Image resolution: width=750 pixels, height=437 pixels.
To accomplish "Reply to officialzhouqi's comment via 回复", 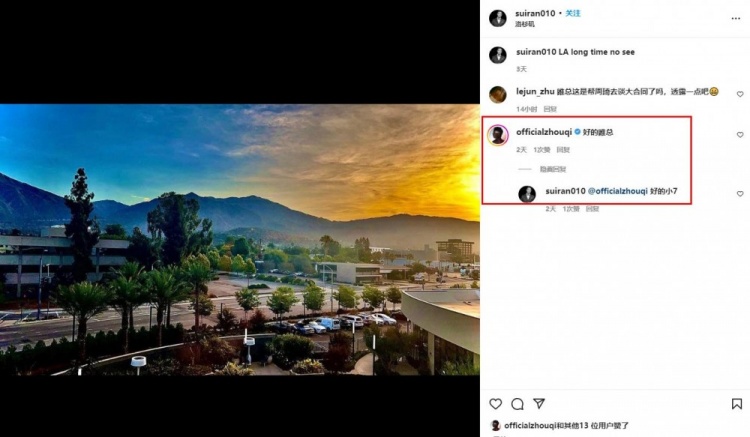I will pos(563,149).
